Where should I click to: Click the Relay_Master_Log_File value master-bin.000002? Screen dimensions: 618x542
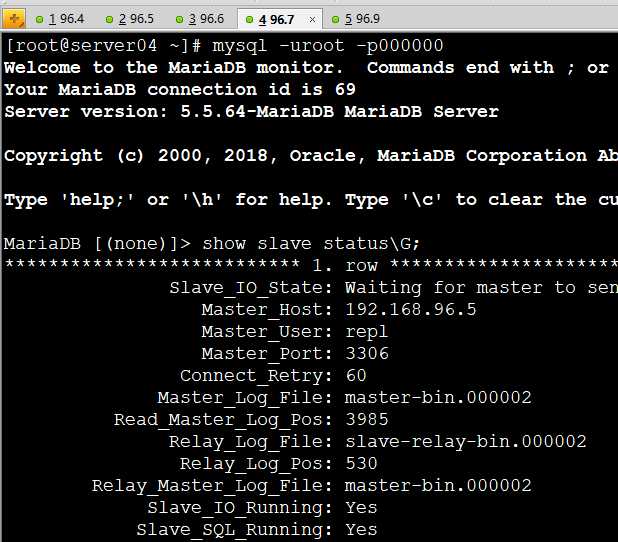click(438, 486)
